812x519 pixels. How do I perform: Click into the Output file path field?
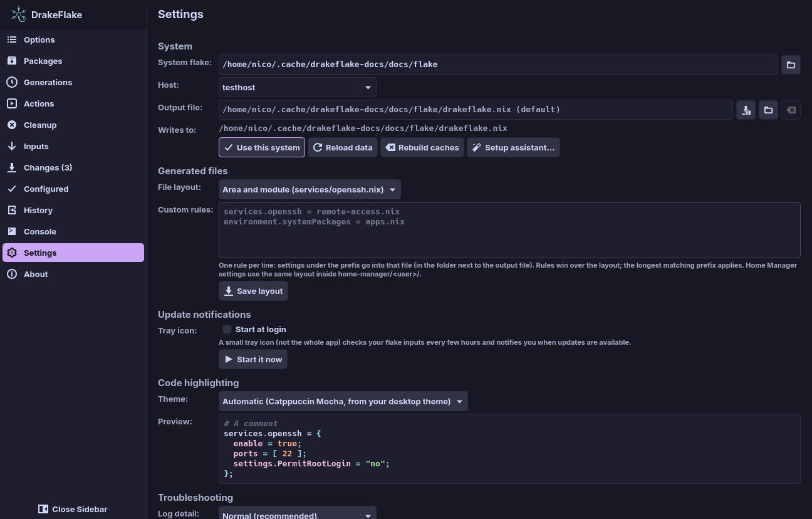tap(476, 110)
